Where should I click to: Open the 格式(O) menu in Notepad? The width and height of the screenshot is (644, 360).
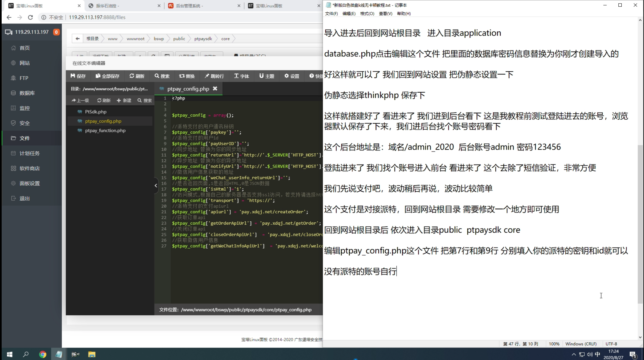tap(366, 13)
